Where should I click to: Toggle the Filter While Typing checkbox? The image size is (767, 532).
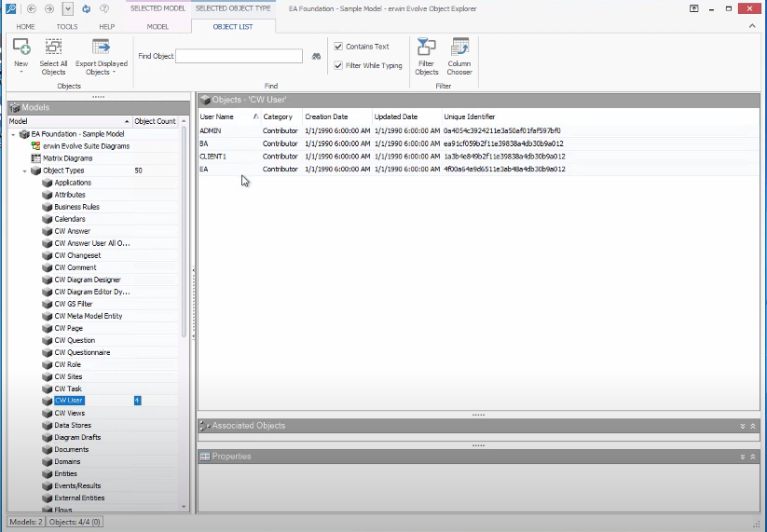338,65
